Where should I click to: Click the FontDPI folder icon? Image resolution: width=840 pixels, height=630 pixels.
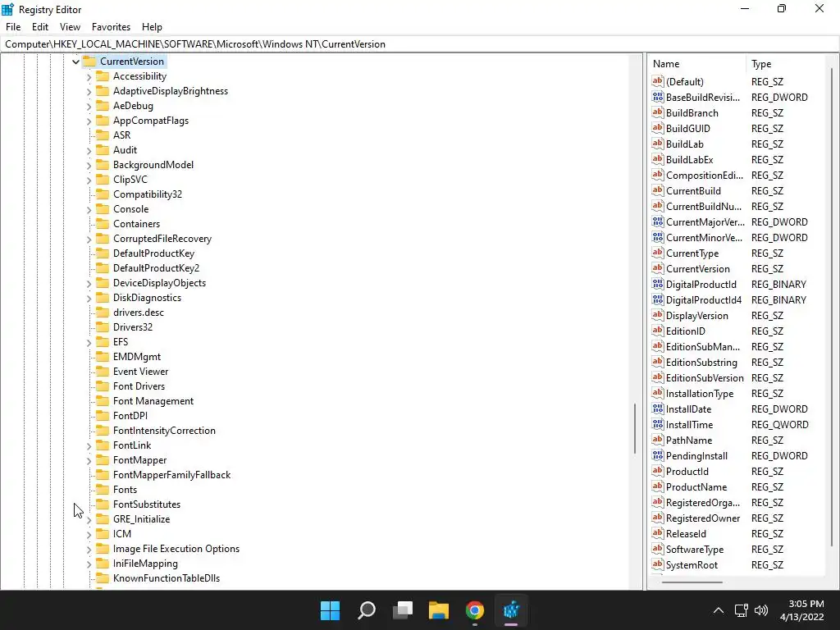pos(103,415)
